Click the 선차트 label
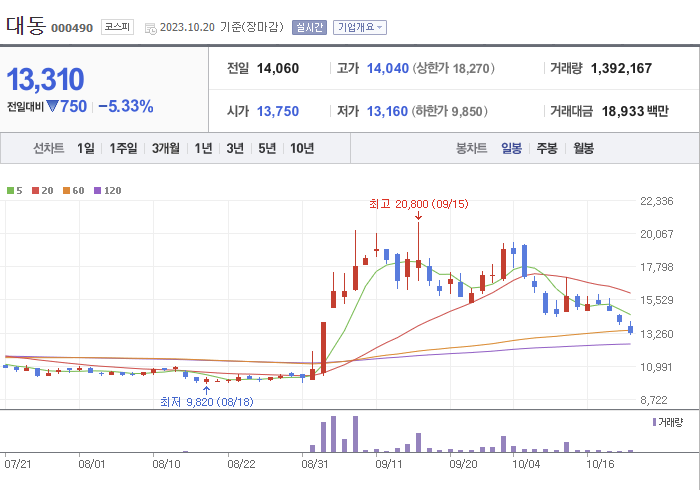The image size is (700, 490). [x=49, y=148]
